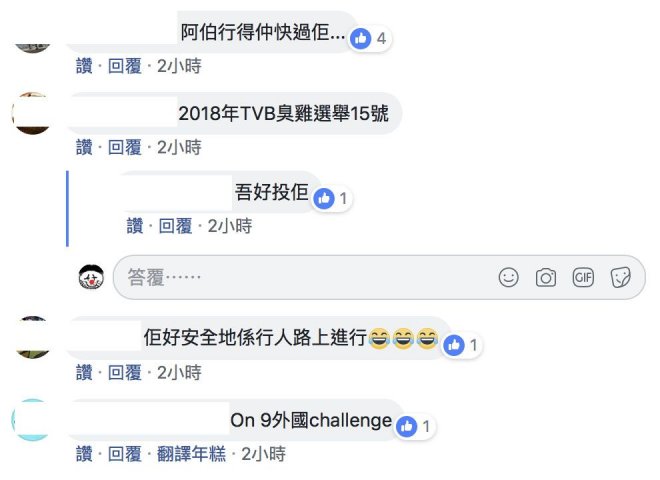660x480 pixels.
Task: Click like reaction on 行人路上進行 comment
Action: pyautogui.click(x=462, y=345)
